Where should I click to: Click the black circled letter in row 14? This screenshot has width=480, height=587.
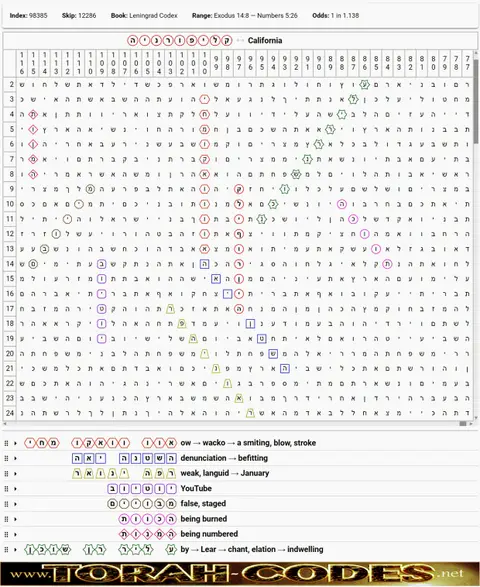(x=33, y=264)
